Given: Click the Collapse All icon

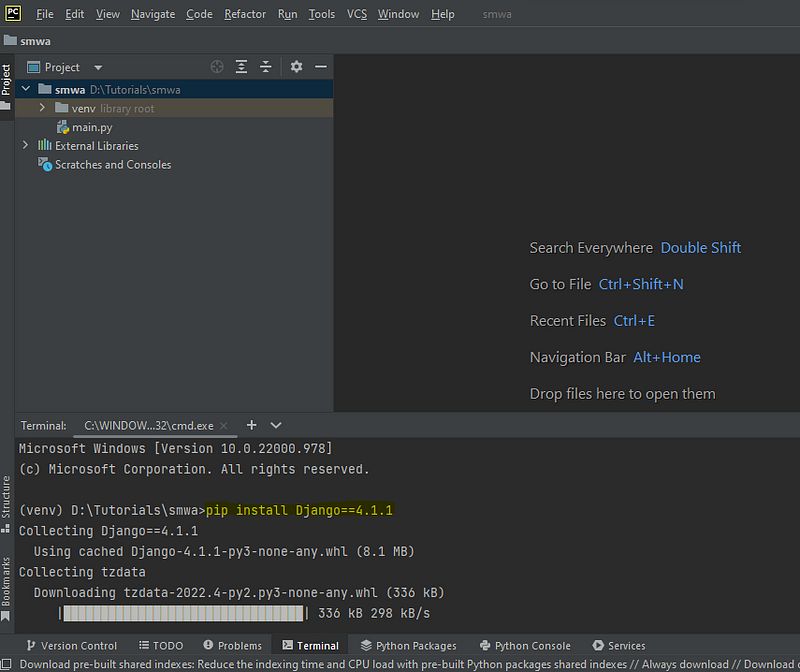Looking at the screenshot, I should [x=265, y=67].
